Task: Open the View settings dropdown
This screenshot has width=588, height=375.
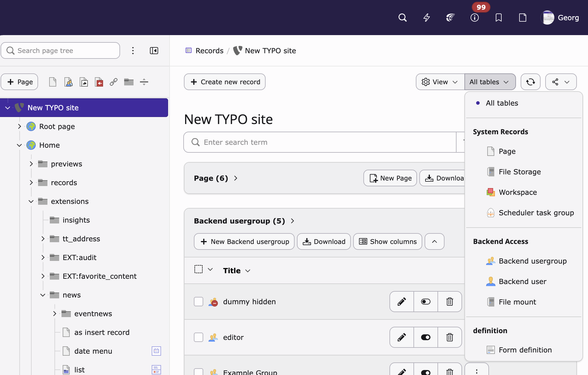Action: pos(440,82)
